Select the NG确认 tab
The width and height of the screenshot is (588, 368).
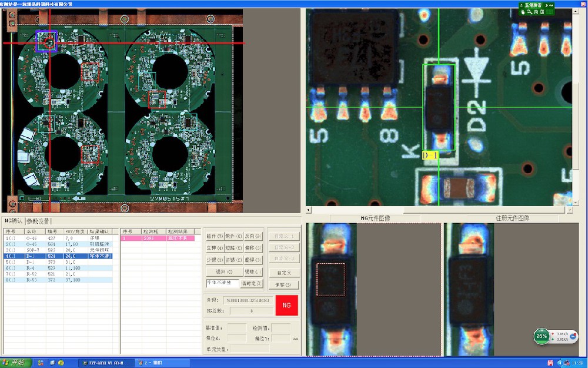(x=13, y=221)
